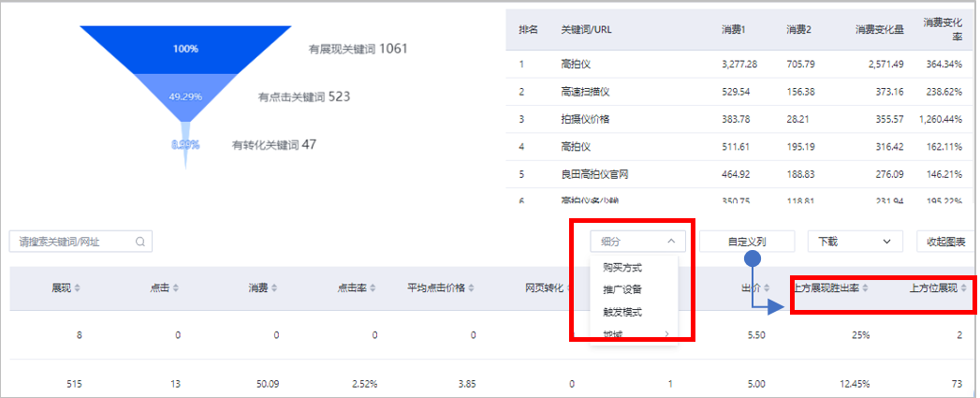
Task: Click the rate 146.21%
Action: pos(945,174)
